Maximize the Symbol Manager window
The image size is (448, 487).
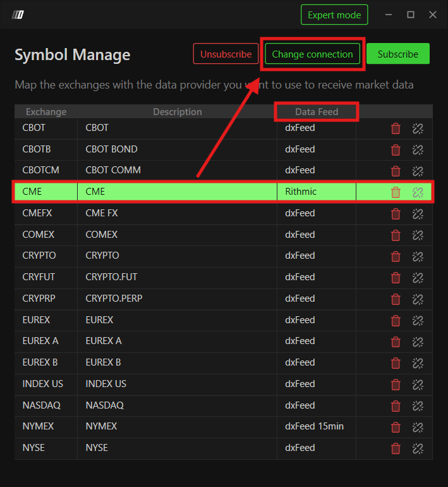411,15
